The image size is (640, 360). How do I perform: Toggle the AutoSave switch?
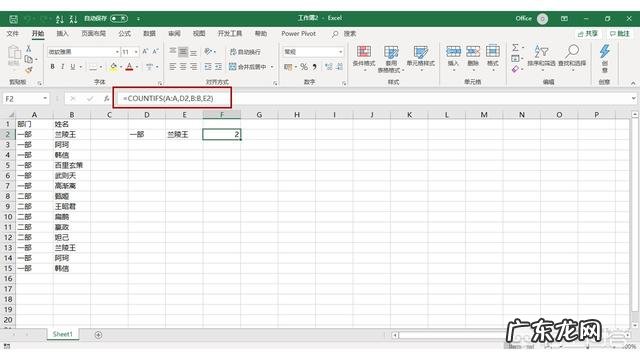point(119,18)
